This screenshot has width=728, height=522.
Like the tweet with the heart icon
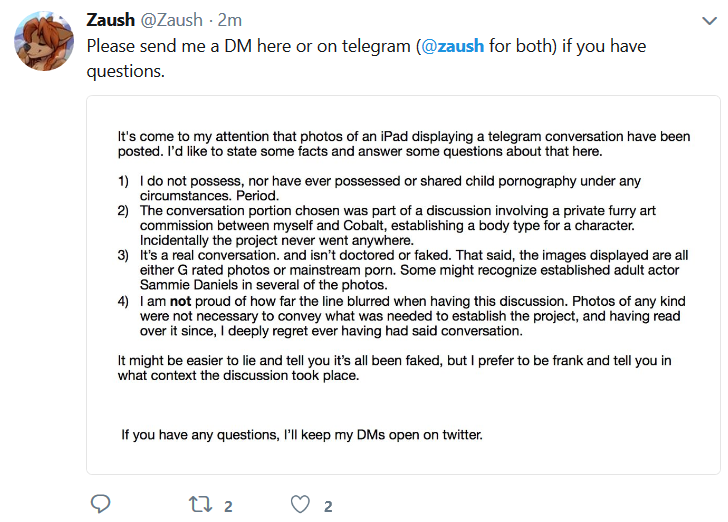pyautogui.click(x=300, y=504)
